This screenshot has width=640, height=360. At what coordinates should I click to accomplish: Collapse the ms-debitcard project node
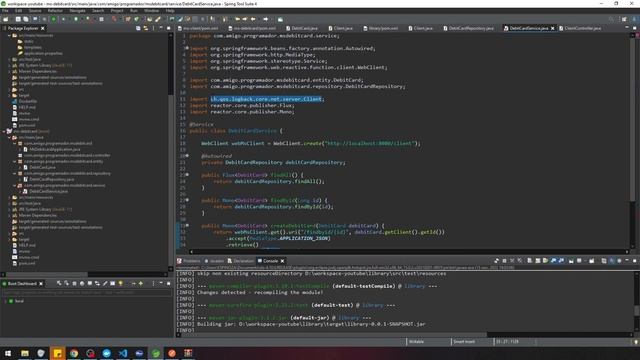tap(4, 131)
